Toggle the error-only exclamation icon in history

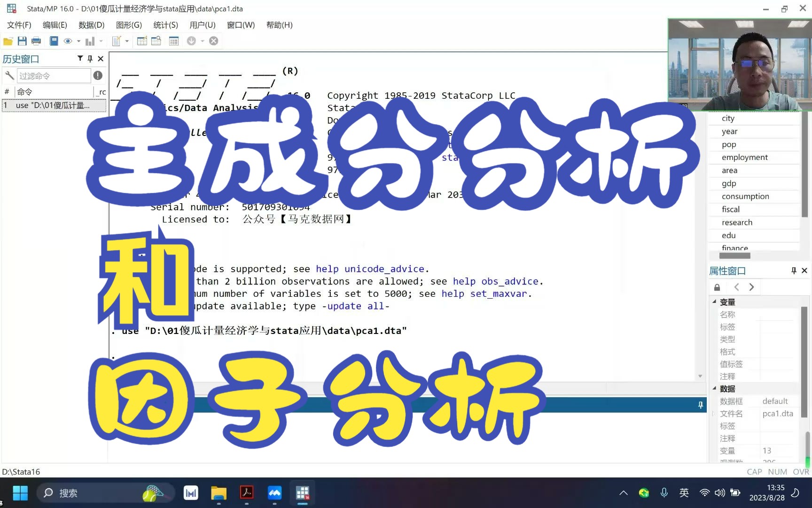[x=98, y=75]
